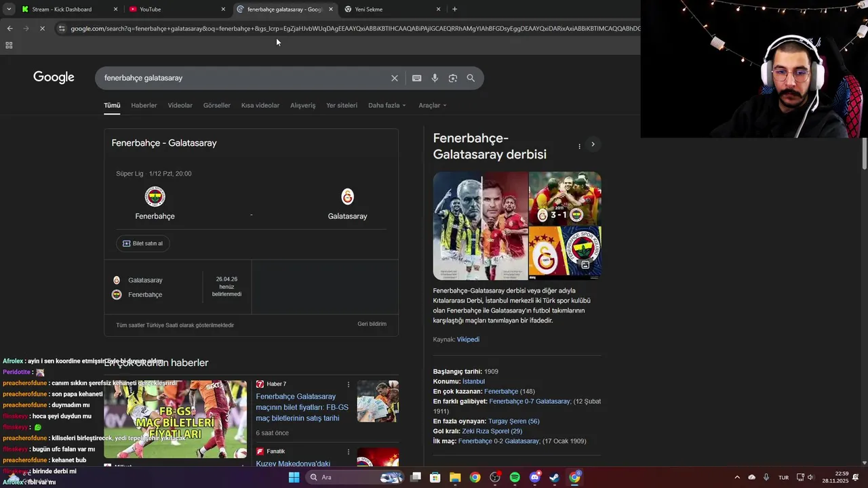Go back to the previous page

pyautogui.click(x=9, y=28)
